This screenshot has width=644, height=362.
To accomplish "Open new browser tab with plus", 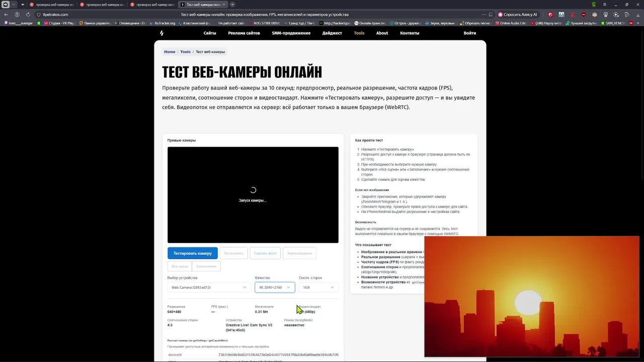I will click(232, 5).
